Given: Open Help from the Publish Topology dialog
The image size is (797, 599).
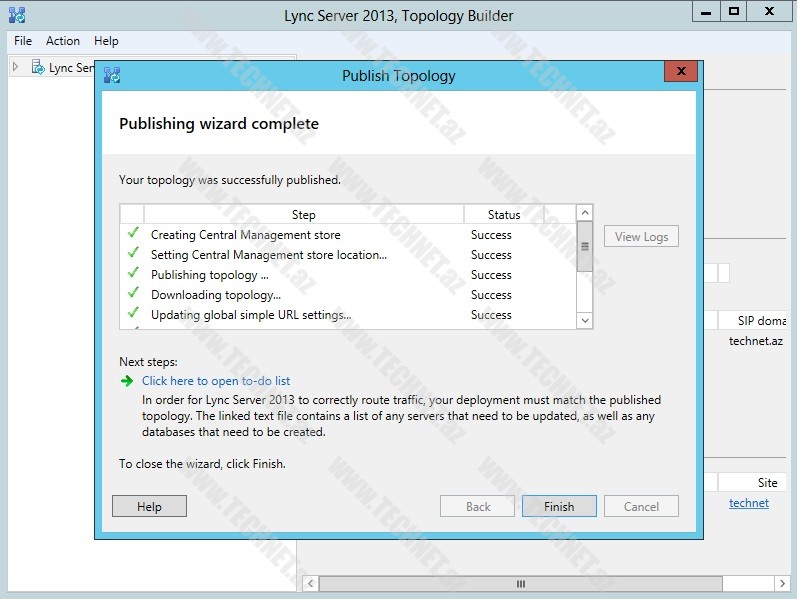Looking at the screenshot, I should [149, 506].
